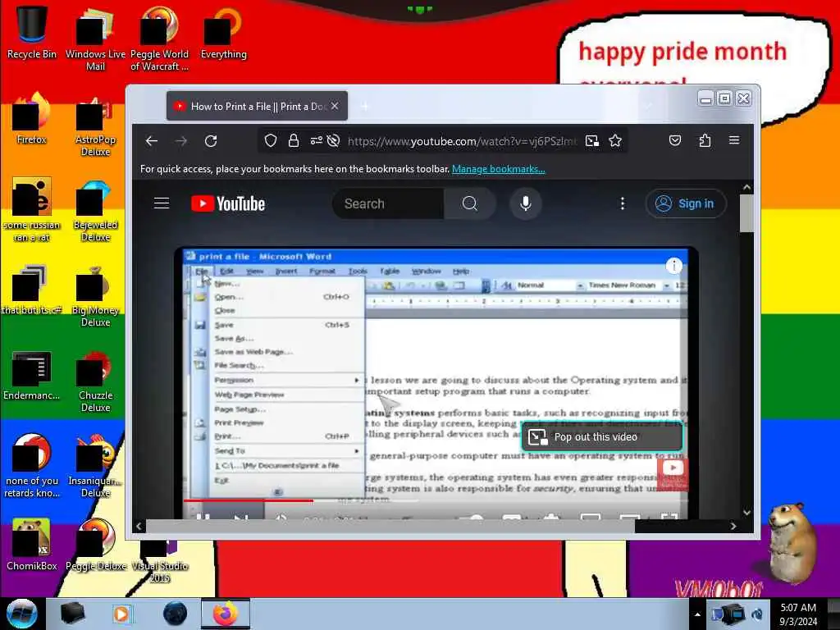Open the Firefox application hamburger menu

click(x=734, y=140)
